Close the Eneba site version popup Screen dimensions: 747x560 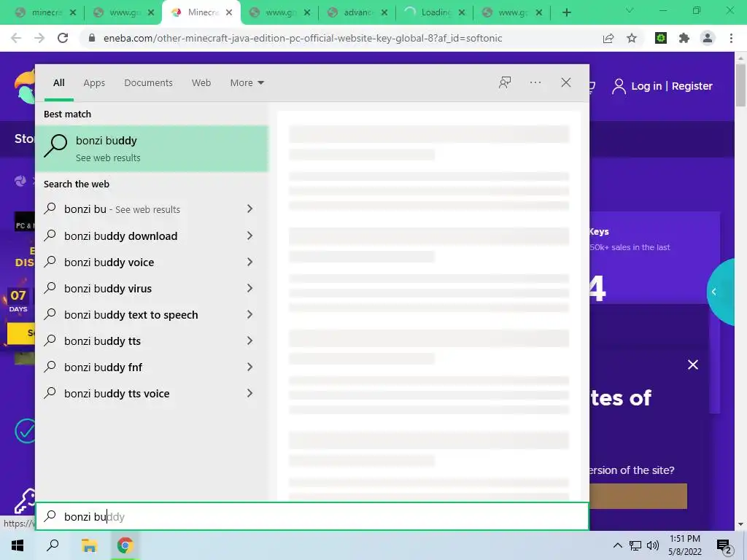pyautogui.click(x=693, y=365)
